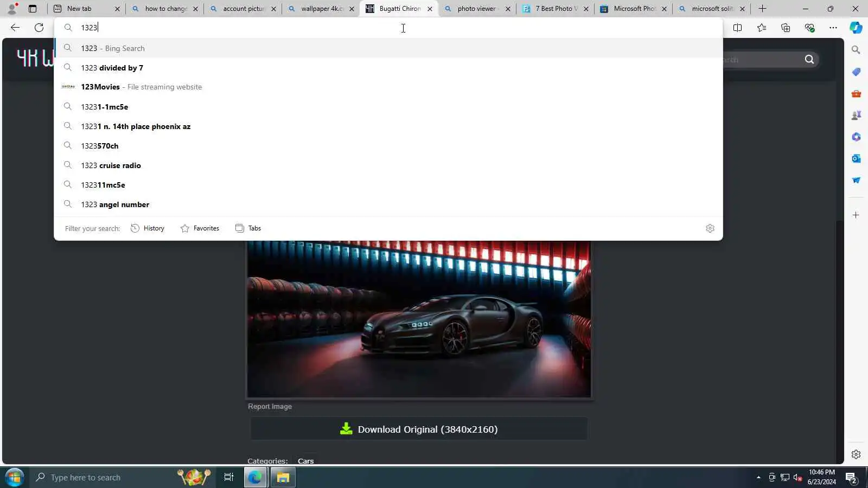
Task: Select '1323 - Bing Search' suggestion
Action: (388, 48)
